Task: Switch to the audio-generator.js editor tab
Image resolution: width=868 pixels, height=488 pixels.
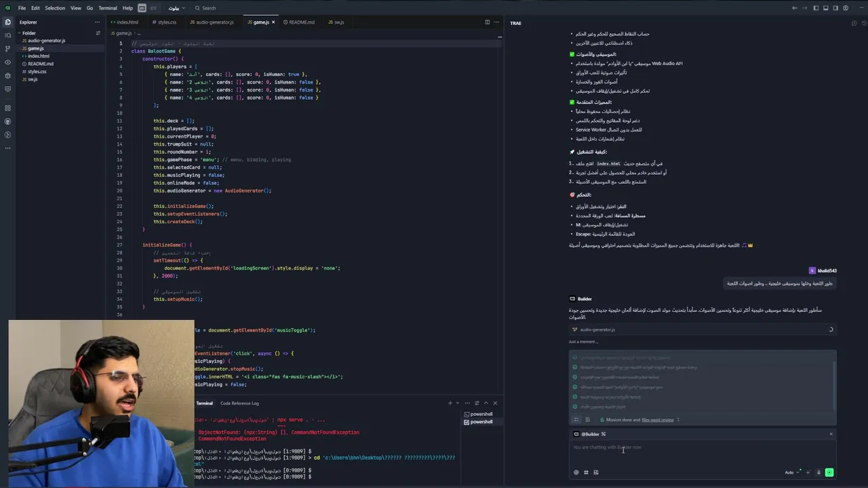Action: [214, 22]
